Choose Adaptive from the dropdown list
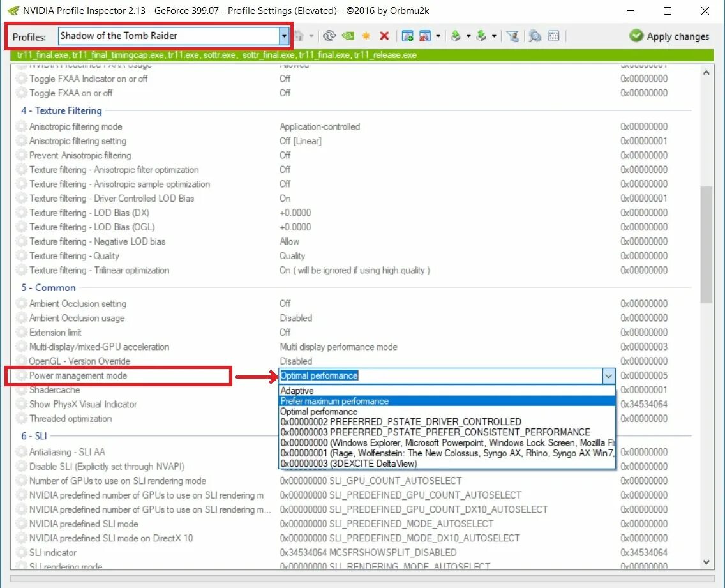This screenshot has width=725, height=588. click(x=447, y=391)
